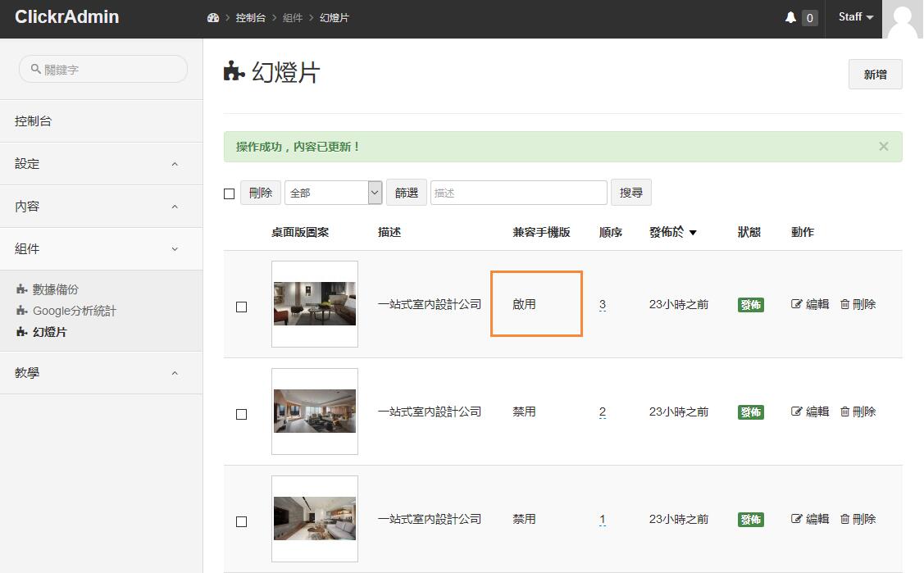Open thumbnail of slide with order 2
Screen dimensions: 924x573
315,411
